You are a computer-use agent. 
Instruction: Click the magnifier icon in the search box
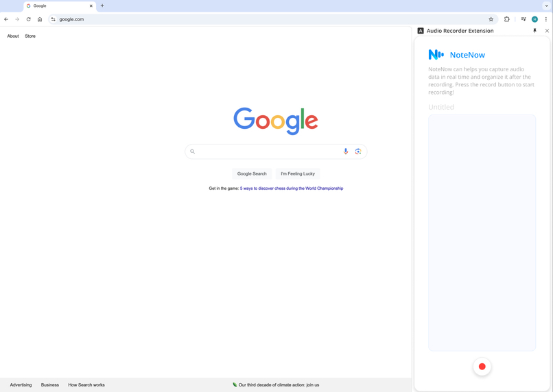193,151
